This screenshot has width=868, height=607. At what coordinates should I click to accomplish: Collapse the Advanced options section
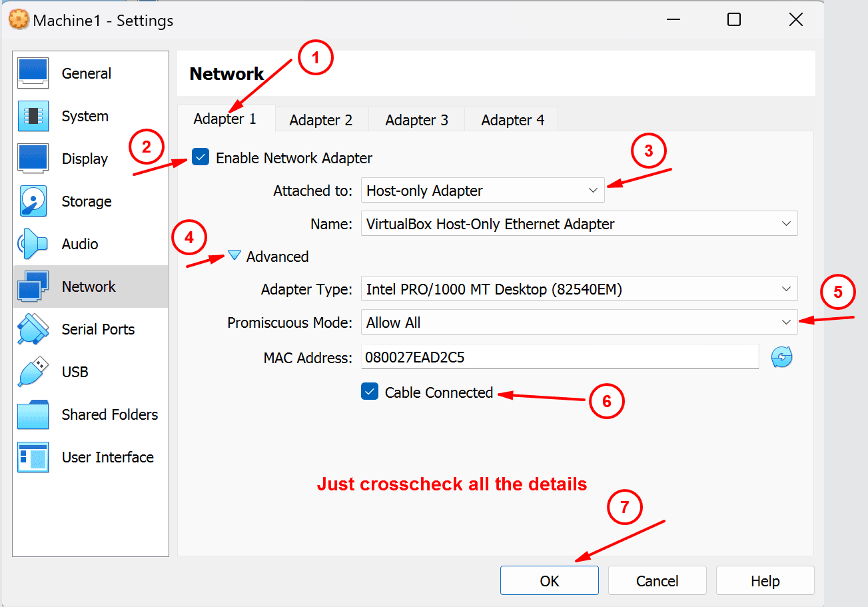(x=234, y=255)
